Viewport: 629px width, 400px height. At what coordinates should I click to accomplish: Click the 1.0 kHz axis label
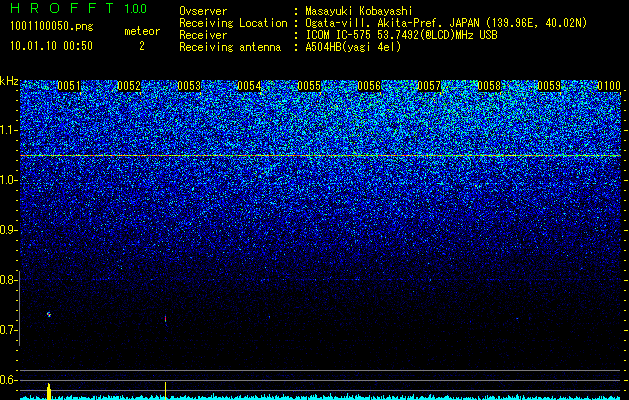coord(9,181)
